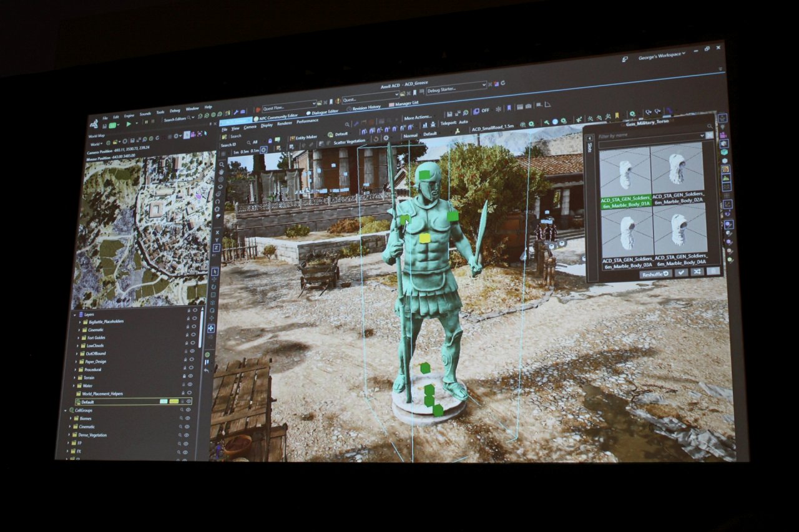The height and width of the screenshot is (532, 799).
Task: Click the More Actions button
Action: [x=418, y=117]
